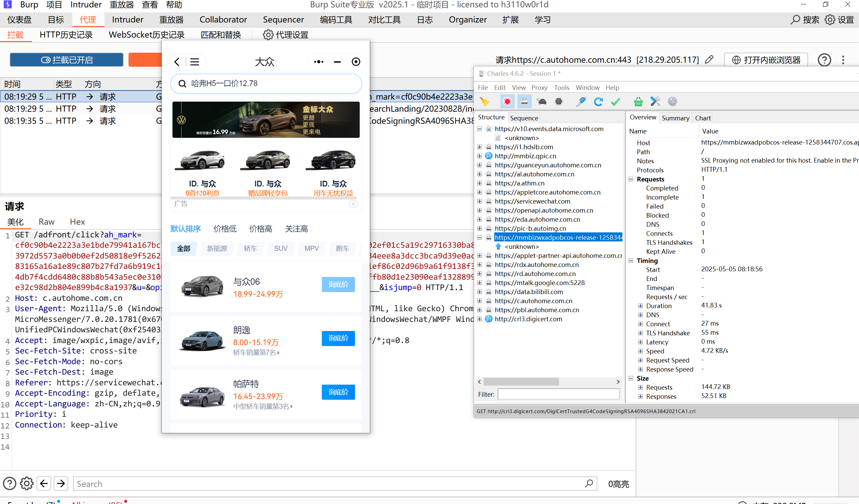Clear the Charles session using the broom icon
The image size is (859, 504).
484,101
